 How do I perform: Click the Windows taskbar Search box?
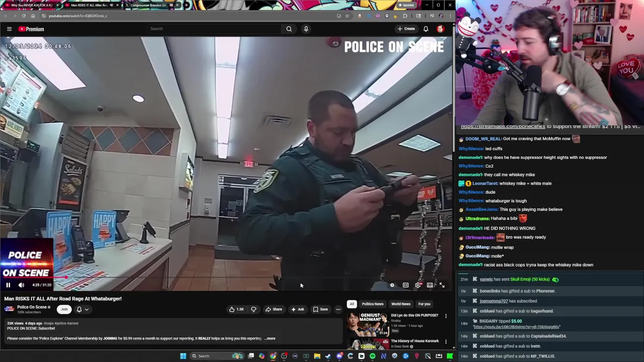(216, 356)
